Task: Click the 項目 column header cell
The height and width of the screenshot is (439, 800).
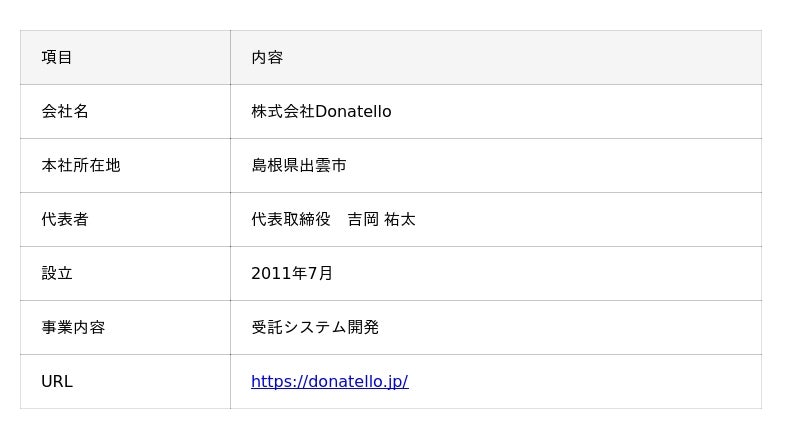Action: (x=57, y=57)
